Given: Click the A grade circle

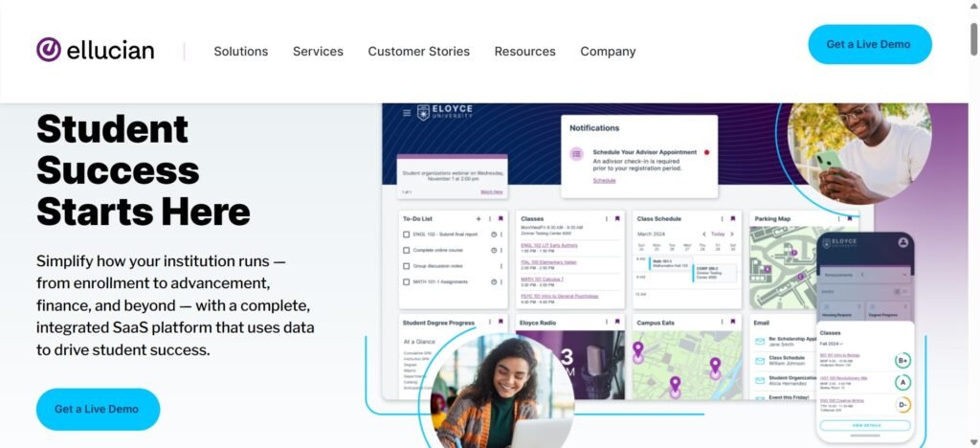Looking at the screenshot, I should pos(902,382).
